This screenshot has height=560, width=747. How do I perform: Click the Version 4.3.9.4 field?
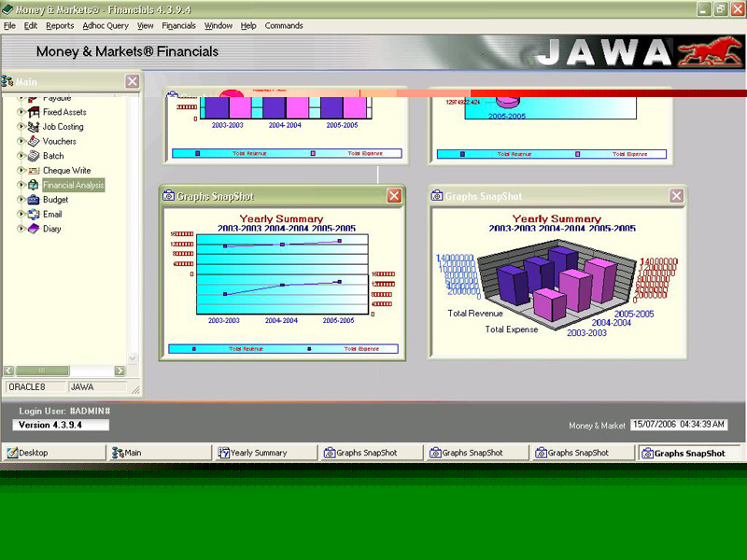click(x=61, y=425)
